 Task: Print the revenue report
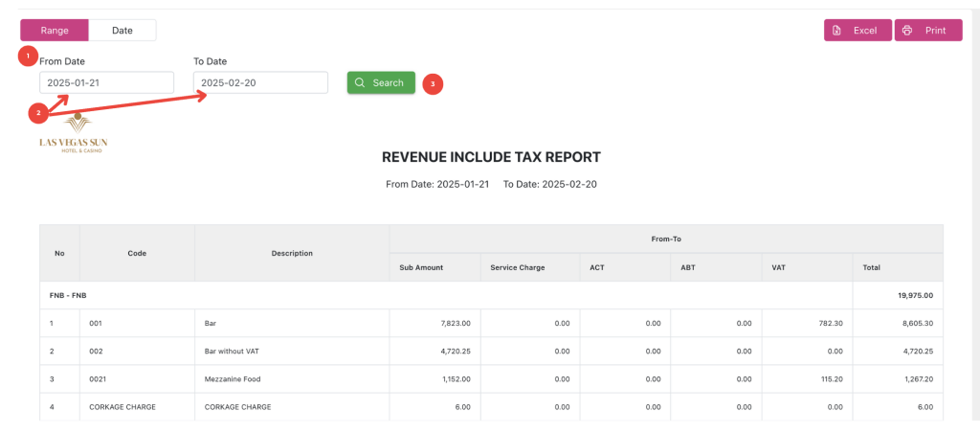[928, 31]
